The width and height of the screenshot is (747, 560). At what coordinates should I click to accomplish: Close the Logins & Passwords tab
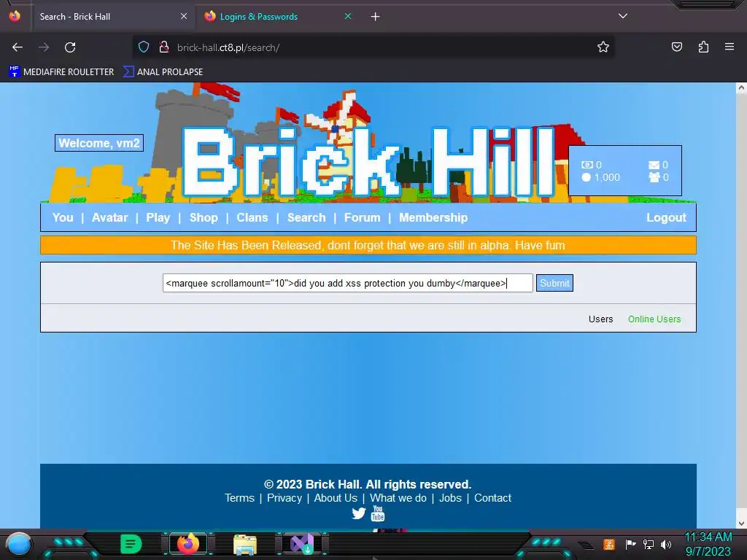pos(348,16)
